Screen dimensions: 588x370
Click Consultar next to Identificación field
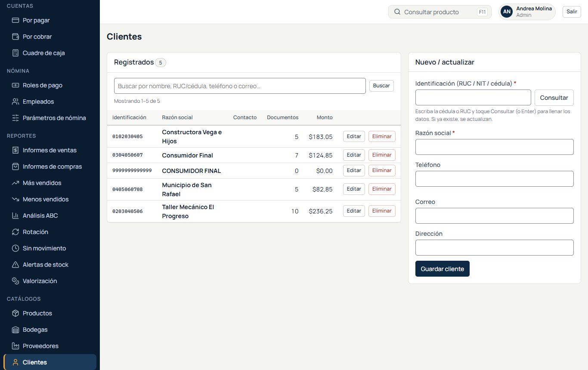click(554, 98)
